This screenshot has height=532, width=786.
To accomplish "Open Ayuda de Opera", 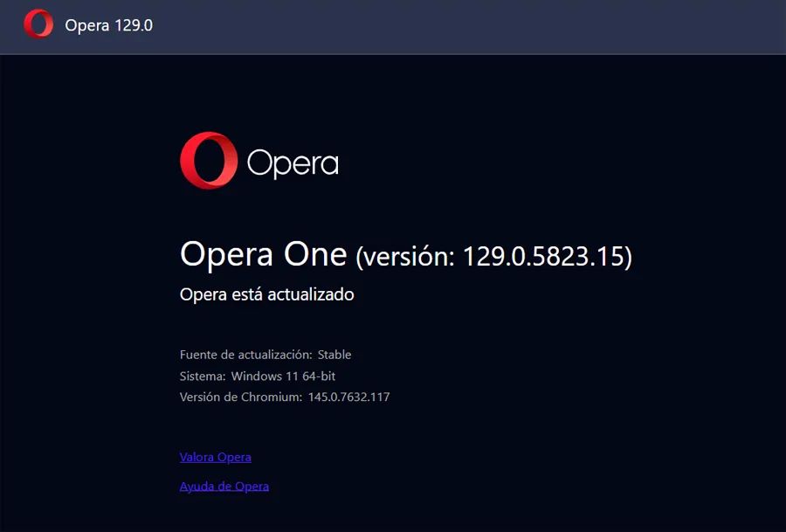I will click(224, 486).
